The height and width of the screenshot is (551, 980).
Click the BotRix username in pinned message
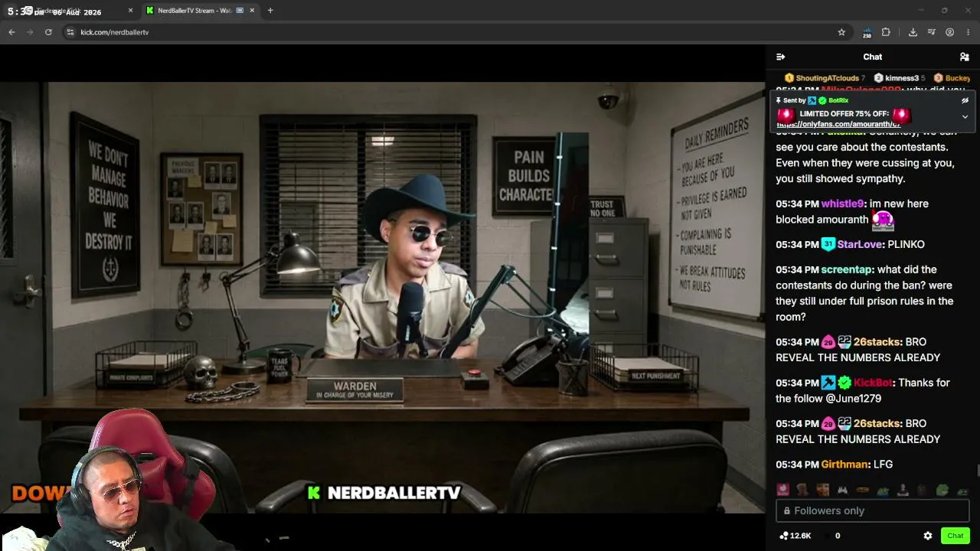[838, 100]
